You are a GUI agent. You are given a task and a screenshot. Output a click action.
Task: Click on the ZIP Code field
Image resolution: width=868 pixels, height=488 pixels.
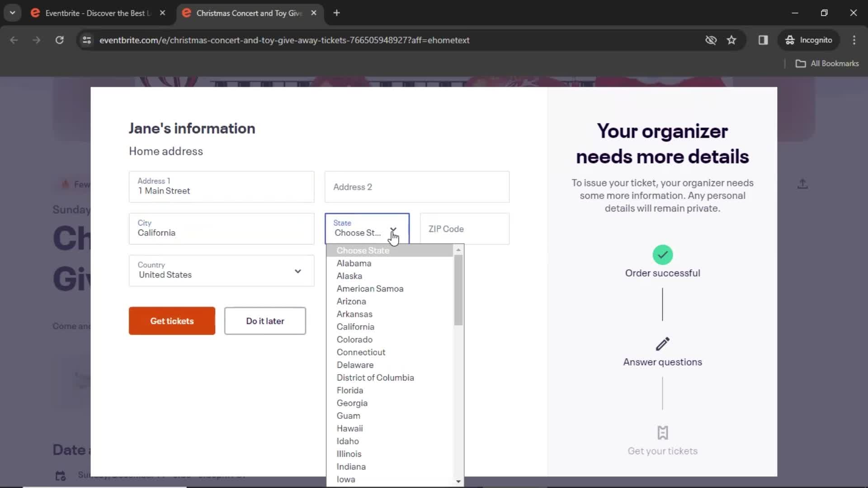coord(464,228)
